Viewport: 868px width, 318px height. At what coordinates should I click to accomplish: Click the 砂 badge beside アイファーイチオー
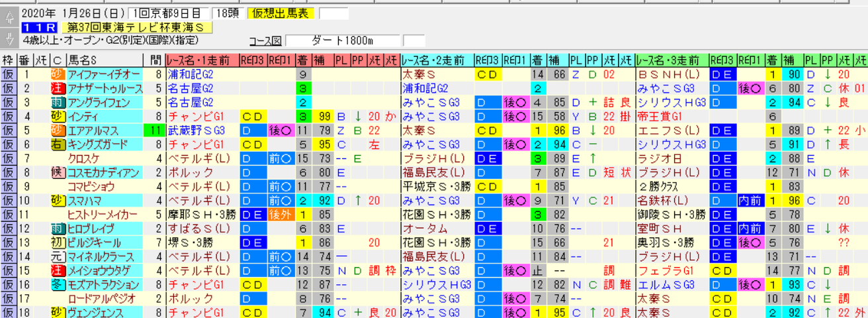tap(58, 74)
